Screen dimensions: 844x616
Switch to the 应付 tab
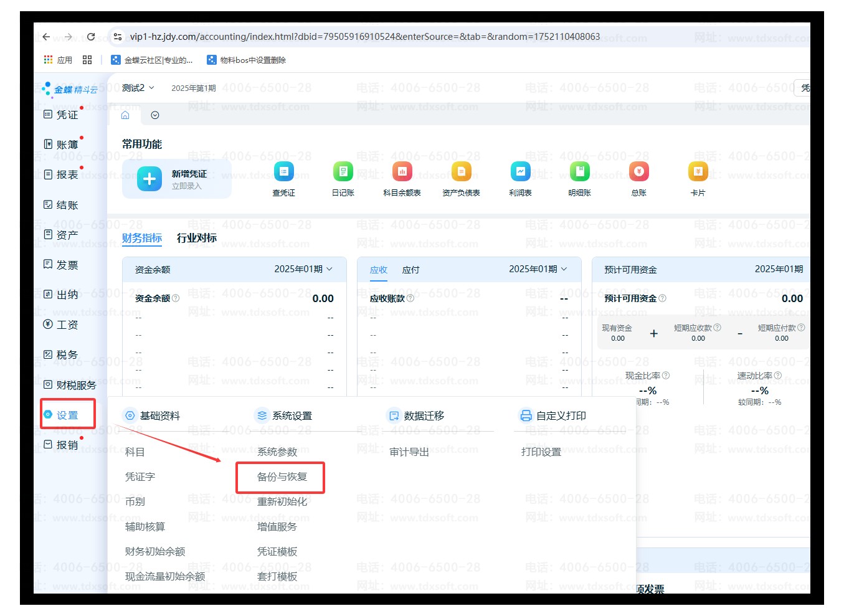click(410, 270)
